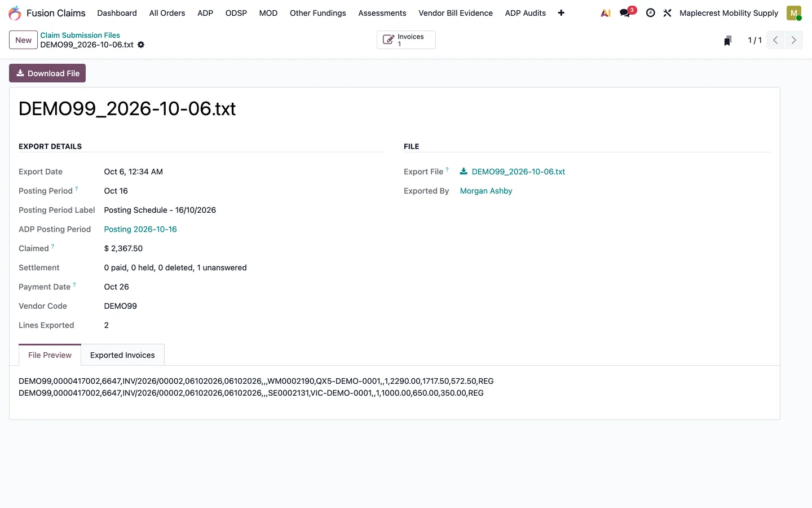Click the Maplecrest Mobility Supply company switcher
812x508 pixels.
[x=729, y=13]
